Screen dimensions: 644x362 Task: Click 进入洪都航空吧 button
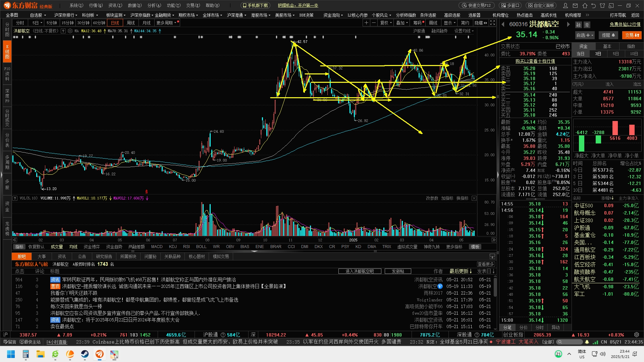pyautogui.click(x=360, y=271)
